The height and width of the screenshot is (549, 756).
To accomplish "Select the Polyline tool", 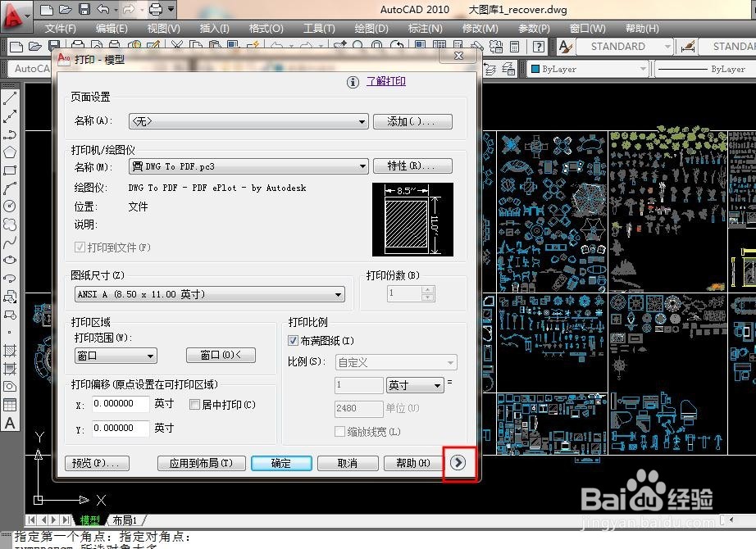I will click(x=10, y=134).
